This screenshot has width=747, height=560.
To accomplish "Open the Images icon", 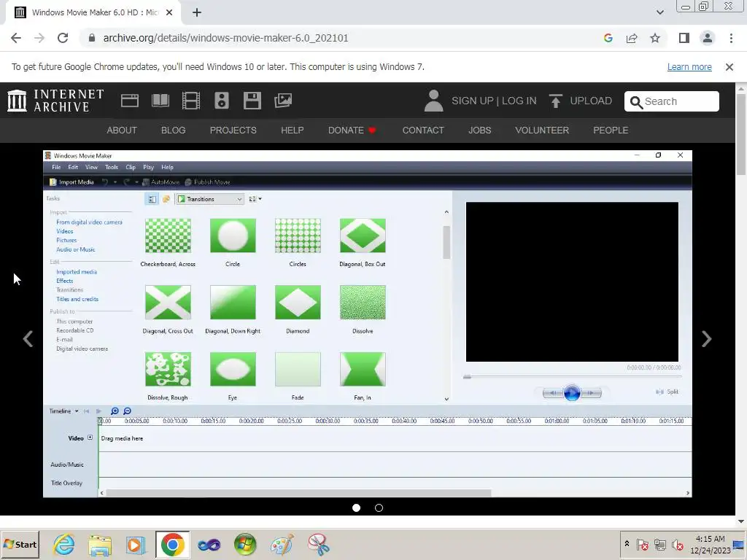I will [283, 101].
